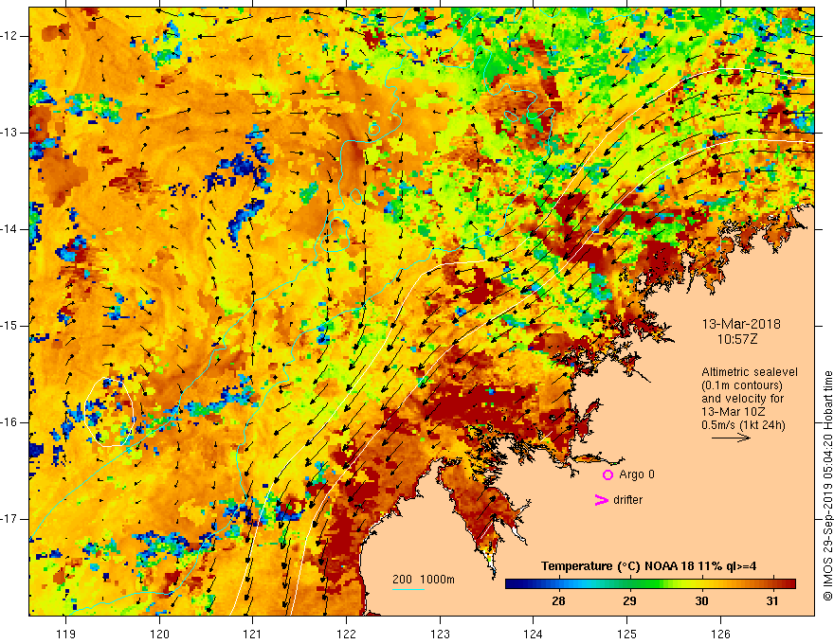Select the 13-Mar-2018 date label

coord(741,324)
